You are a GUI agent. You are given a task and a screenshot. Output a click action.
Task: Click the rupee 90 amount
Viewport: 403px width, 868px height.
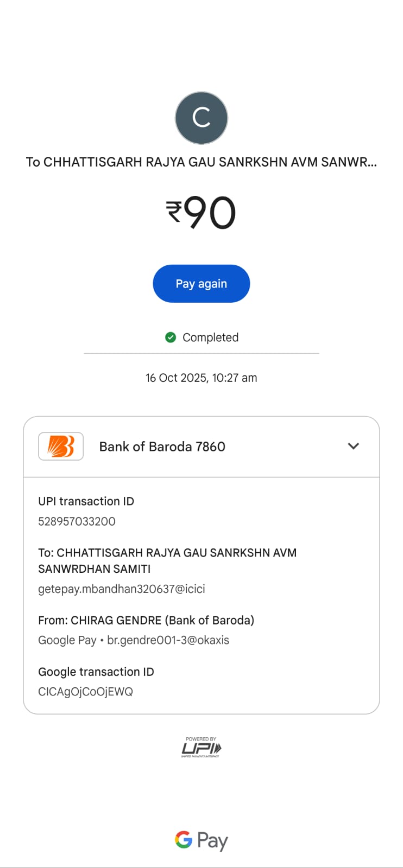pos(201,213)
